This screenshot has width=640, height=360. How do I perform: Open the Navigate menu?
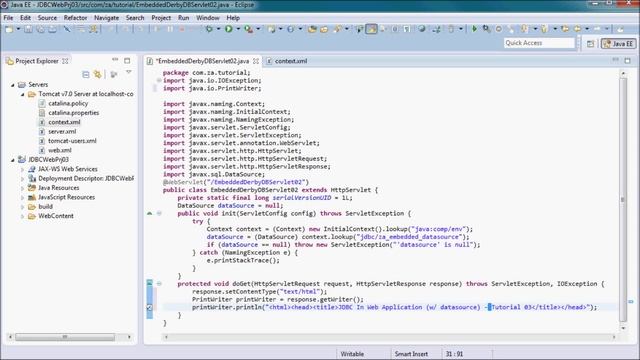point(107,18)
